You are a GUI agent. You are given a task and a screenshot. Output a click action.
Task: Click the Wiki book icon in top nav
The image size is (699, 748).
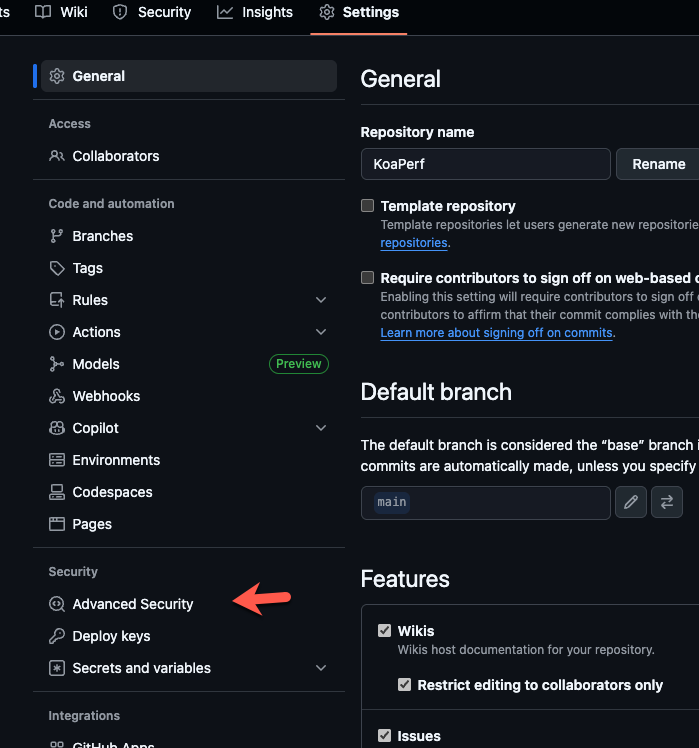click(x=43, y=12)
